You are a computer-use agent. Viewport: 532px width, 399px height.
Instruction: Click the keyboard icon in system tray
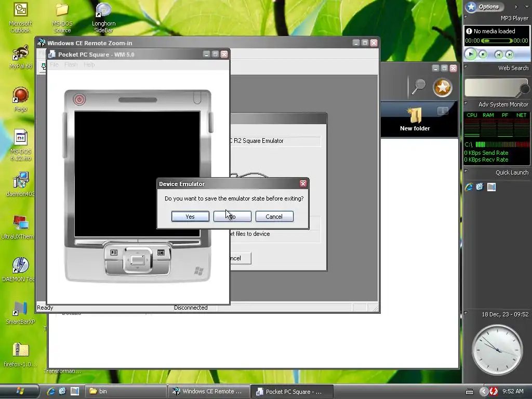[x=470, y=392]
